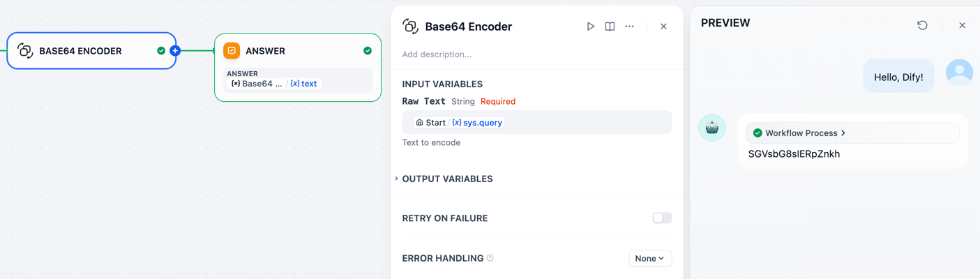The width and height of the screenshot is (980, 279).
Task: Restart the preview conversation
Action: pyautogui.click(x=922, y=25)
